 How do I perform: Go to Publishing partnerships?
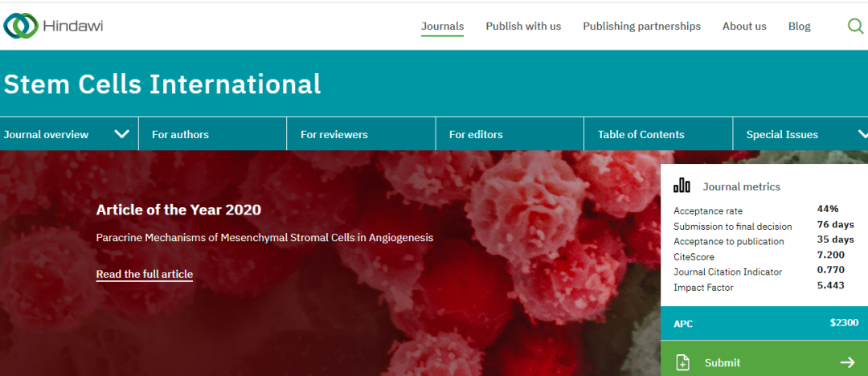tap(641, 27)
